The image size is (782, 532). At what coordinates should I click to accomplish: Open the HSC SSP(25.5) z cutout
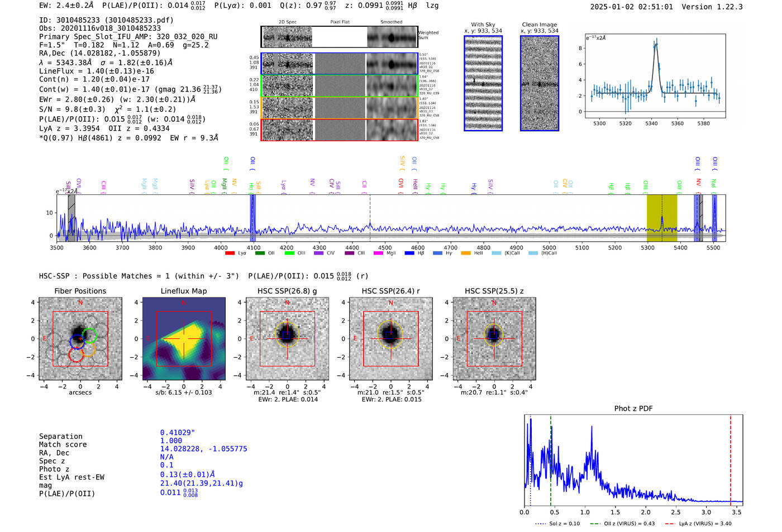[494, 338]
